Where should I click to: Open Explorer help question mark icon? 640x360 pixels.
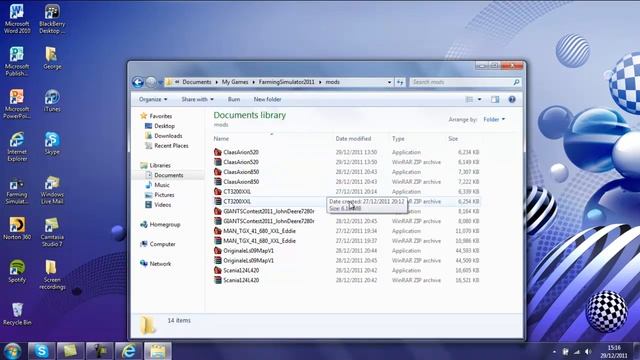512,99
